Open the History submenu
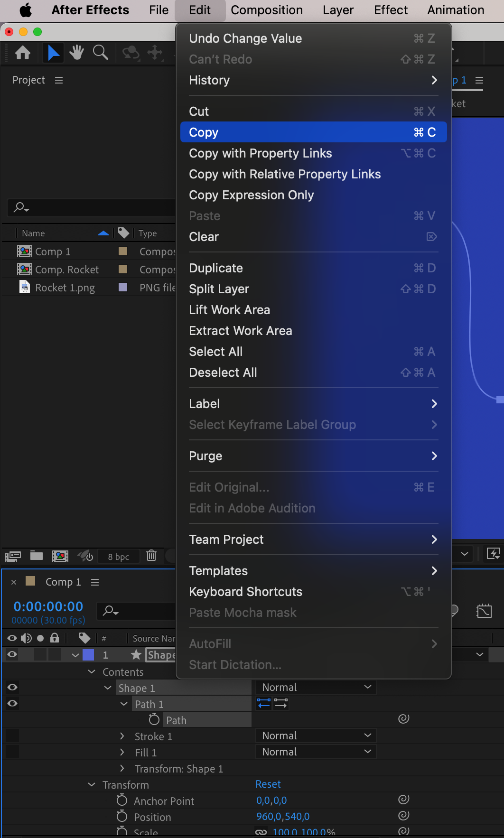504x838 pixels. tap(314, 80)
